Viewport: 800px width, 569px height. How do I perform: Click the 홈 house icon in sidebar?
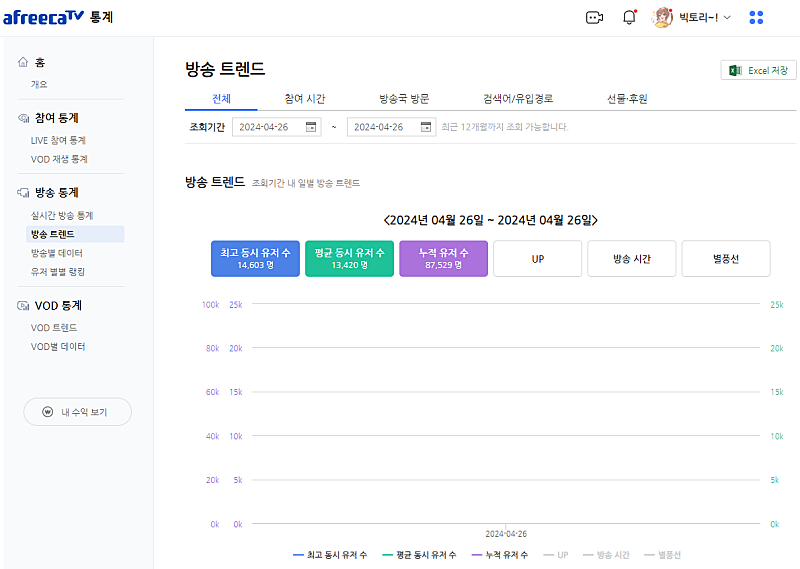[23, 62]
